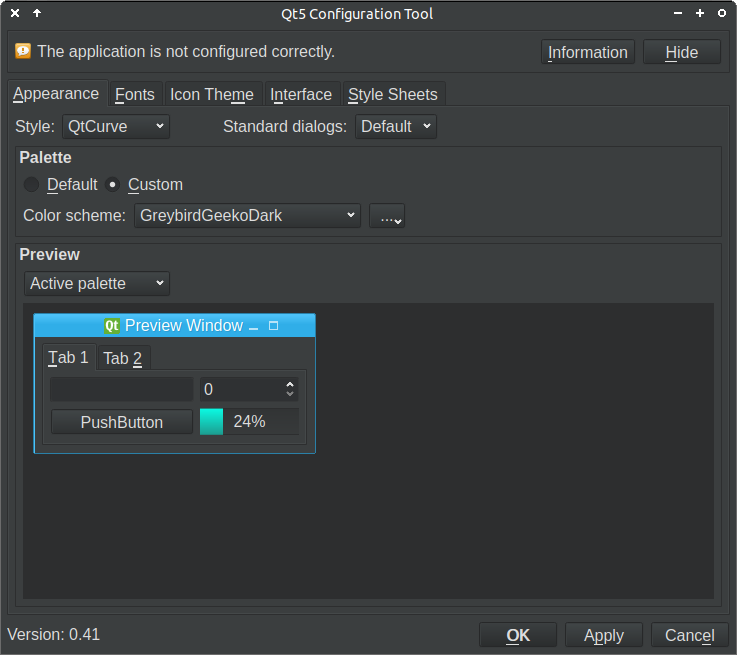Cancel and discard changes
Image resolution: width=737 pixels, height=655 pixels.
pyautogui.click(x=690, y=635)
